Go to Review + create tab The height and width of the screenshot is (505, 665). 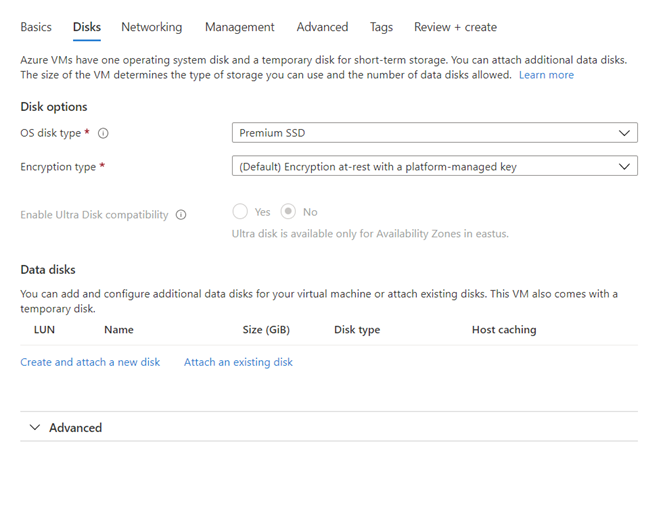click(x=455, y=27)
